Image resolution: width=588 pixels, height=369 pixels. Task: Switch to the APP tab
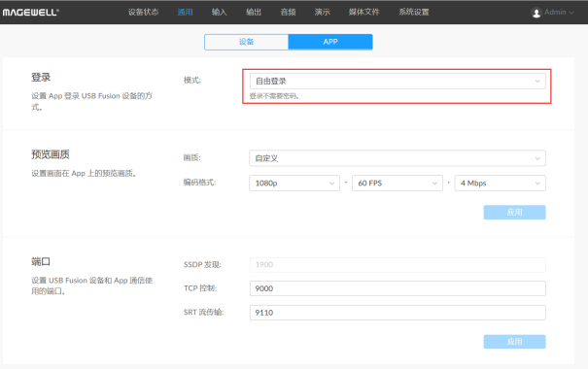pos(330,42)
